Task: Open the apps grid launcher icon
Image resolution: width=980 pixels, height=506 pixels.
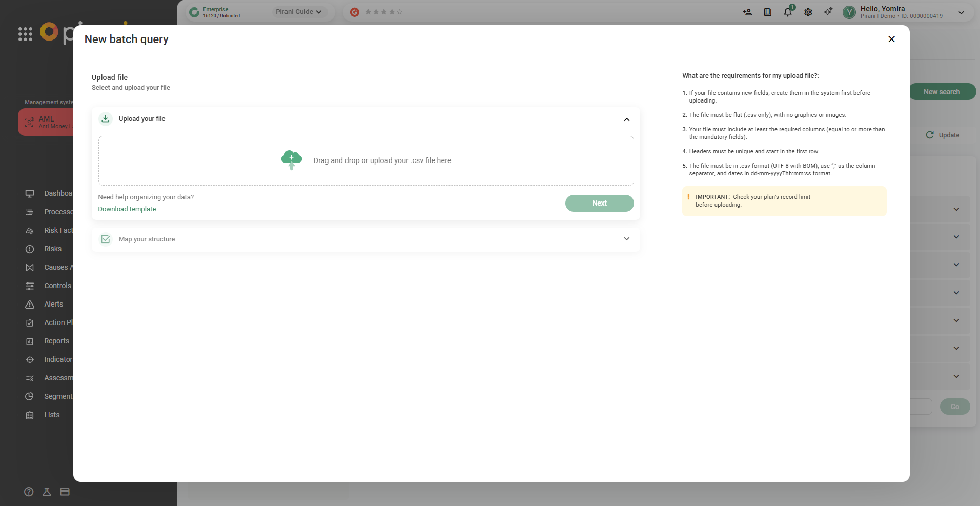Action: tap(25, 34)
